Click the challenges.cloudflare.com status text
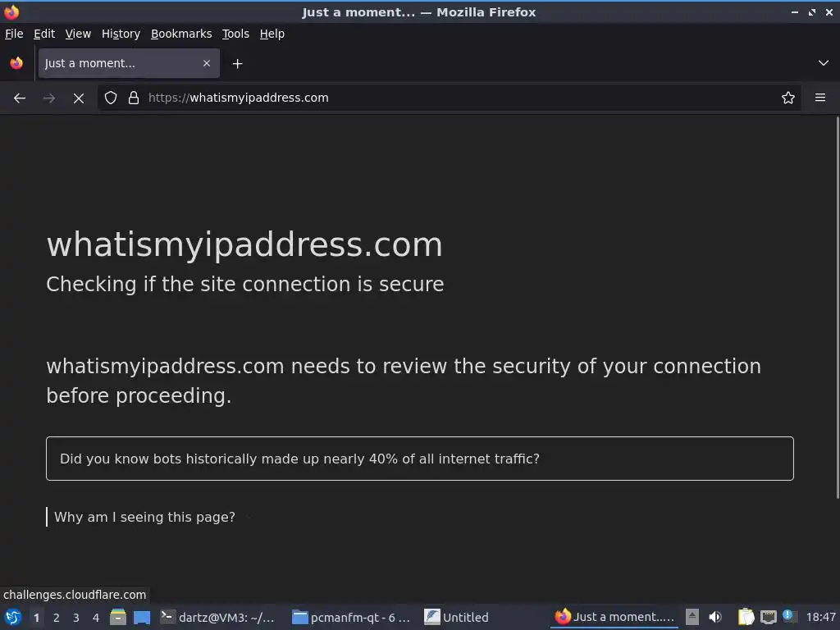The image size is (840, 630). [x=75, y=595]
